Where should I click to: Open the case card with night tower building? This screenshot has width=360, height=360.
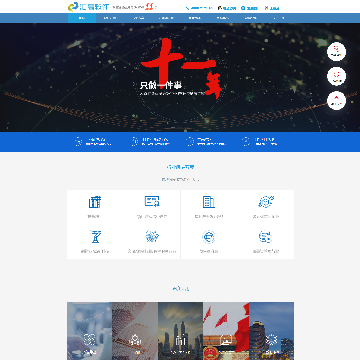click(271, 331)
